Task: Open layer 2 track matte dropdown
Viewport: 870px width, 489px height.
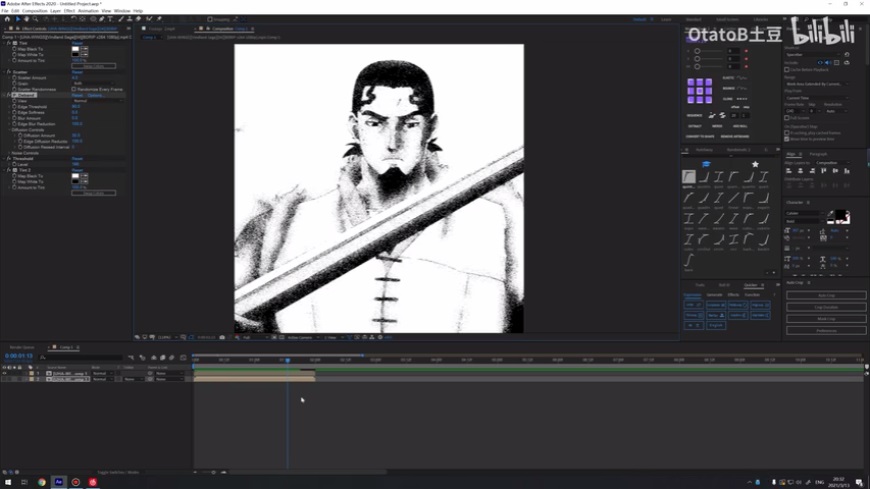Action: coord(133,379)
